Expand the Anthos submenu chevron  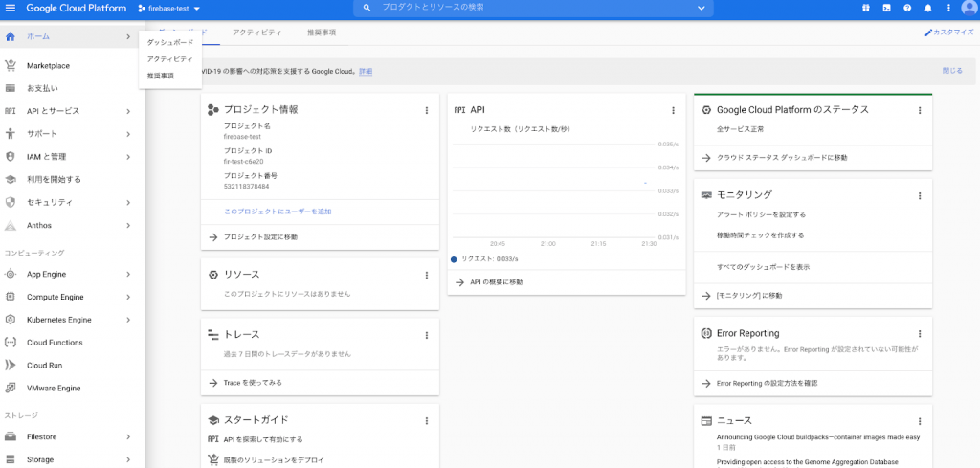tap(128, 225)
